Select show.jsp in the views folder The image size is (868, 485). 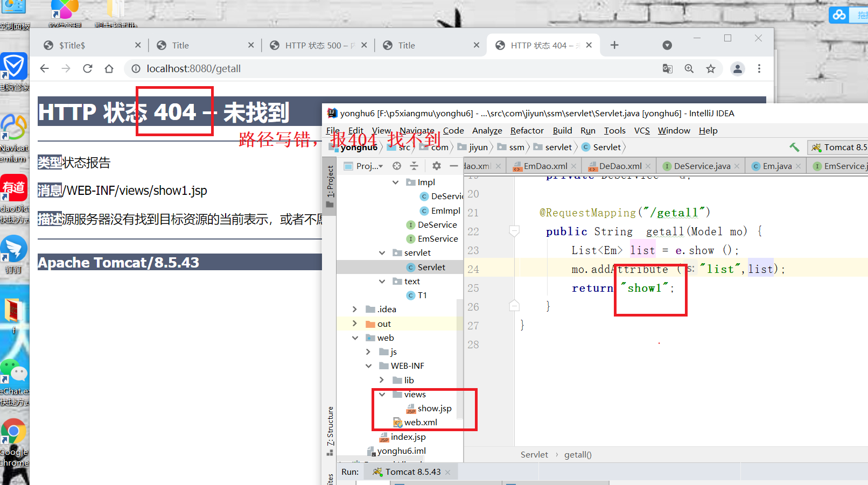[x=429, y=409]
